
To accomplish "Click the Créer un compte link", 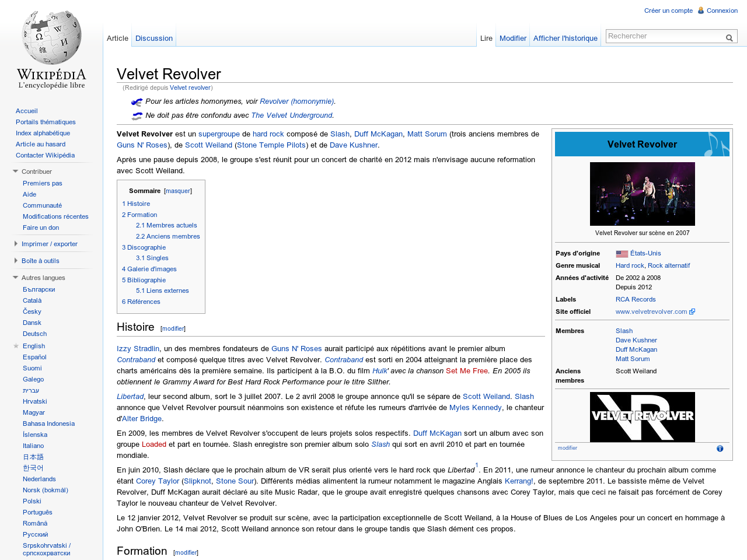I will (668, 10).
